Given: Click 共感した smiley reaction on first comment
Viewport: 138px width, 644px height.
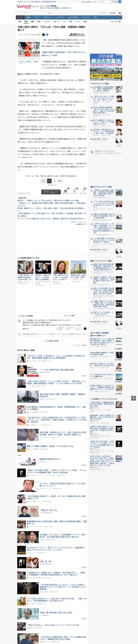Looking at the screenshot, I should (57, 329).
